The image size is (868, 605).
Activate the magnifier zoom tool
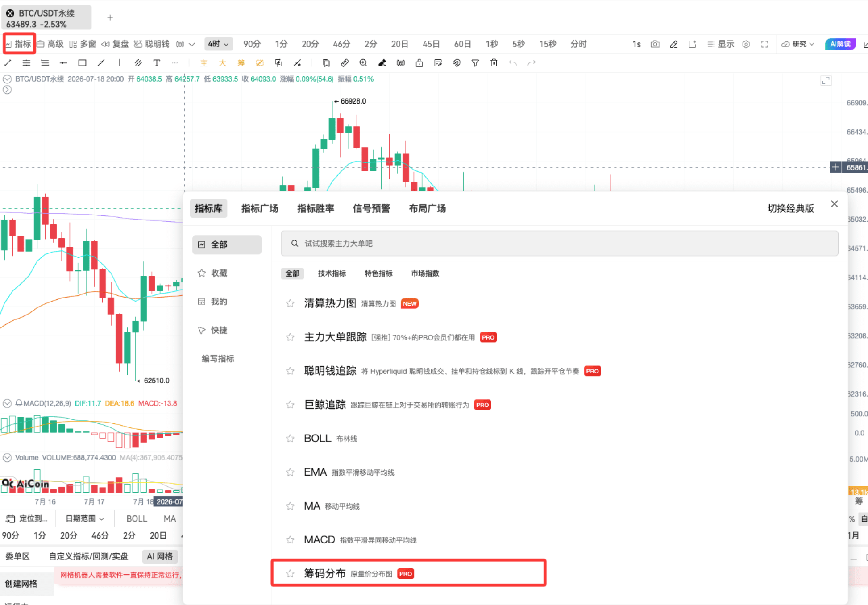point(363,63)
